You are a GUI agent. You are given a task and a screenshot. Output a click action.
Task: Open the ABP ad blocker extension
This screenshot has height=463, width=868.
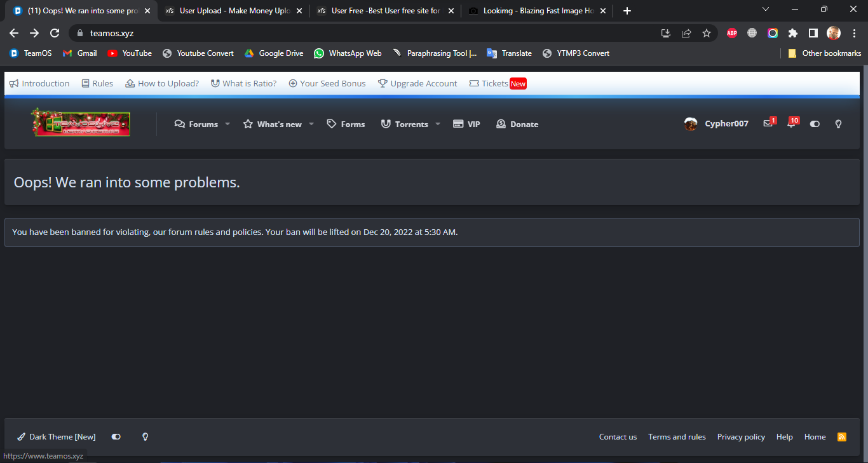click(x=732, y=33)
